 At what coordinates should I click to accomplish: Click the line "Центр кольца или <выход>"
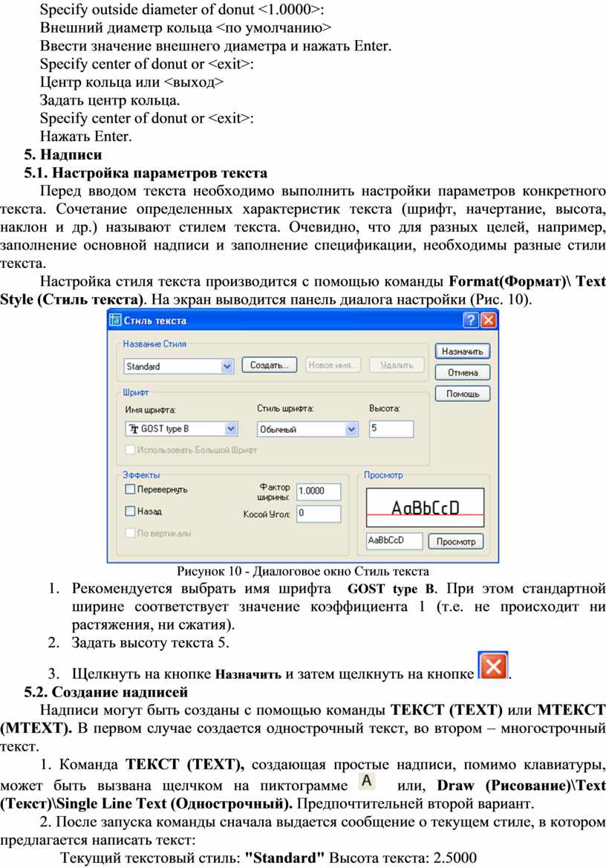131,82
